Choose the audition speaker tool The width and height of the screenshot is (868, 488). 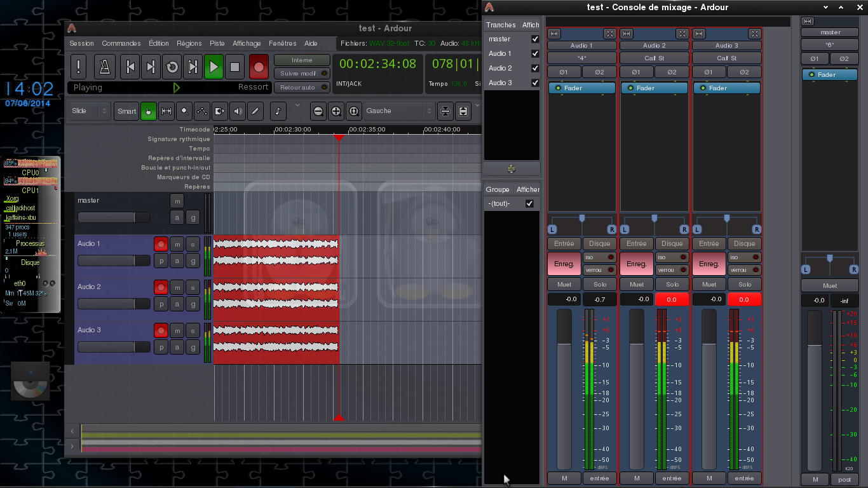(x=238, y=111)
